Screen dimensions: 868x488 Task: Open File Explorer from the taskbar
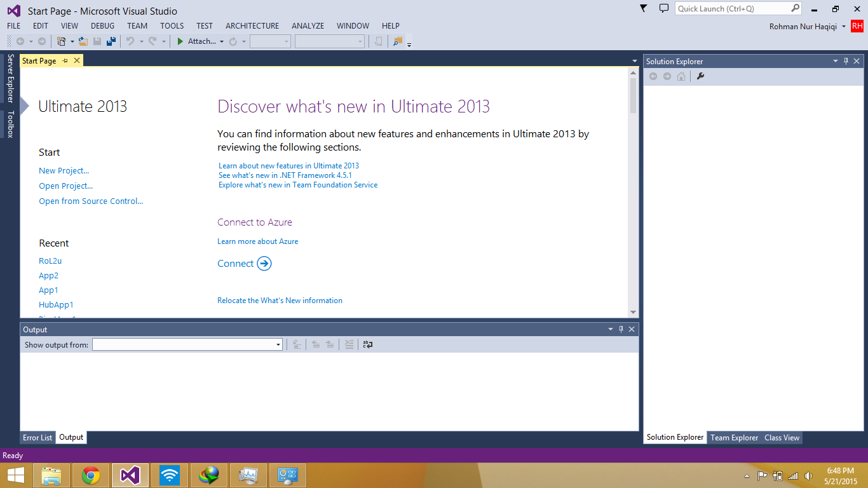[51, 475]
